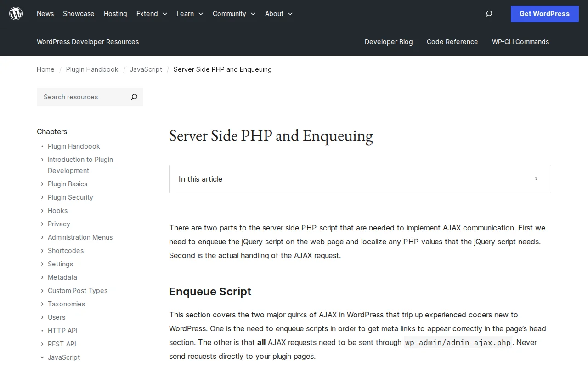Open the WP-CLI Commands page
Screen dimensions: 588x368
click(520, 42)
